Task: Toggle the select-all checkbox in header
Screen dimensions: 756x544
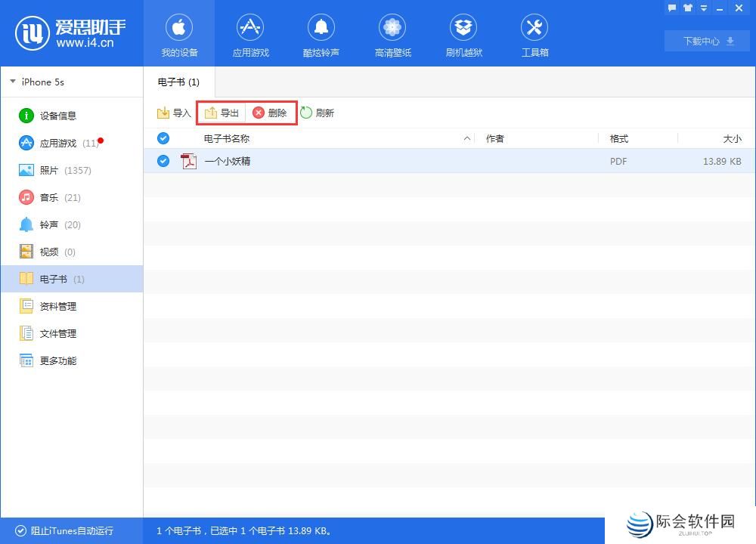Action: pyautogui.click(x=163, y=138)
